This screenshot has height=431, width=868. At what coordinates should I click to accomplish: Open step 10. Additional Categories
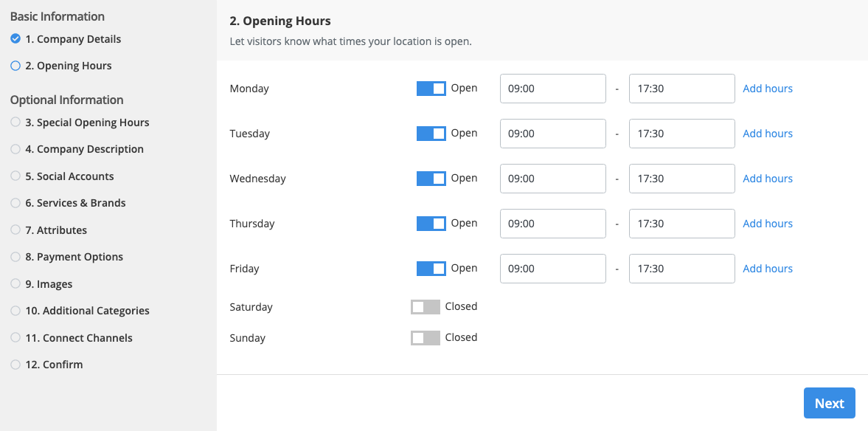click(x=88, y=310)
